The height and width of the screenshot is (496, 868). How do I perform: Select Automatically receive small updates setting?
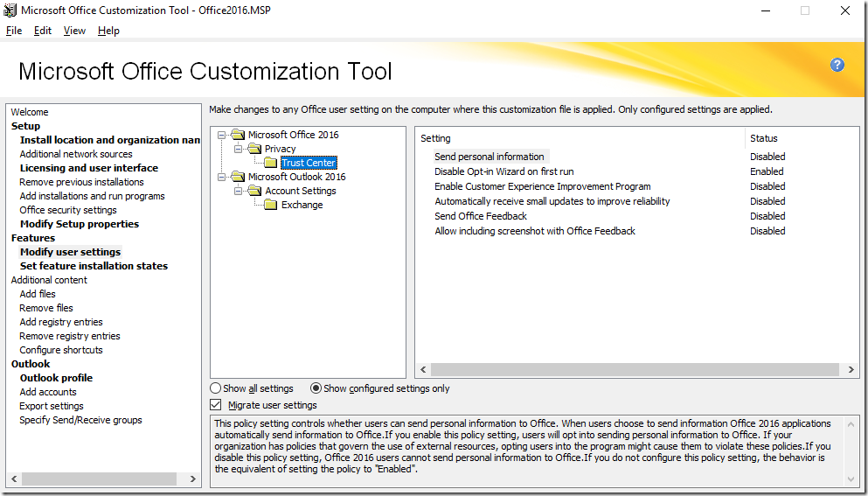552,202
